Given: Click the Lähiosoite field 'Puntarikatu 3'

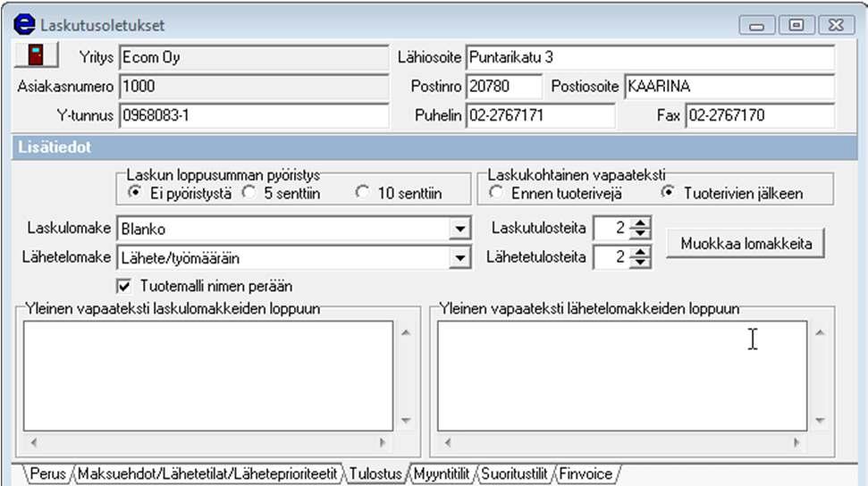Looking at the screenshot, I should click(x=650, y=57).
